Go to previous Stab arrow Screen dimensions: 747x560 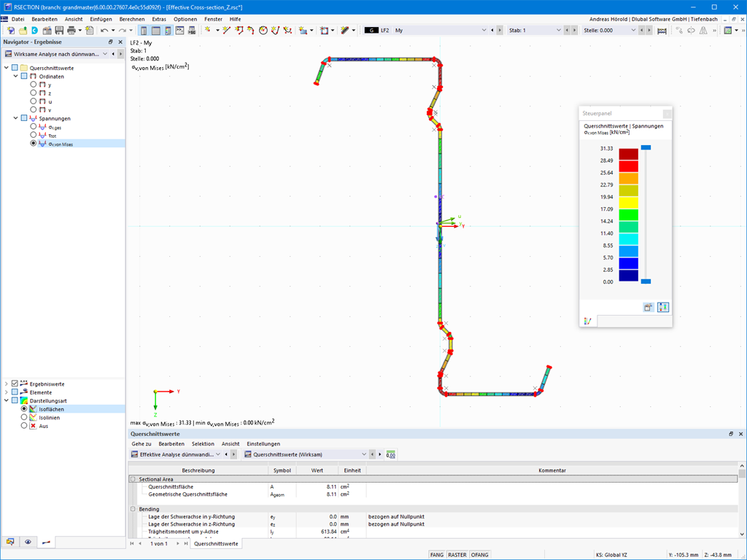(x=567, y=30)
